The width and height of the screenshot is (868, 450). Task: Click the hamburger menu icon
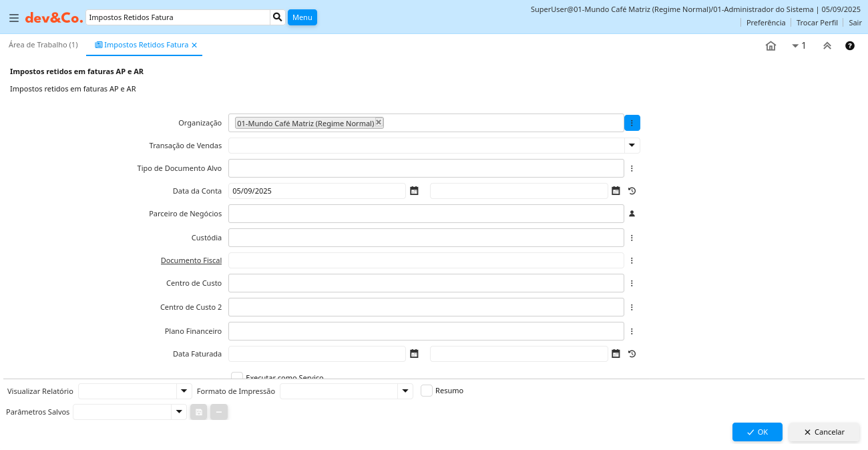13,18
